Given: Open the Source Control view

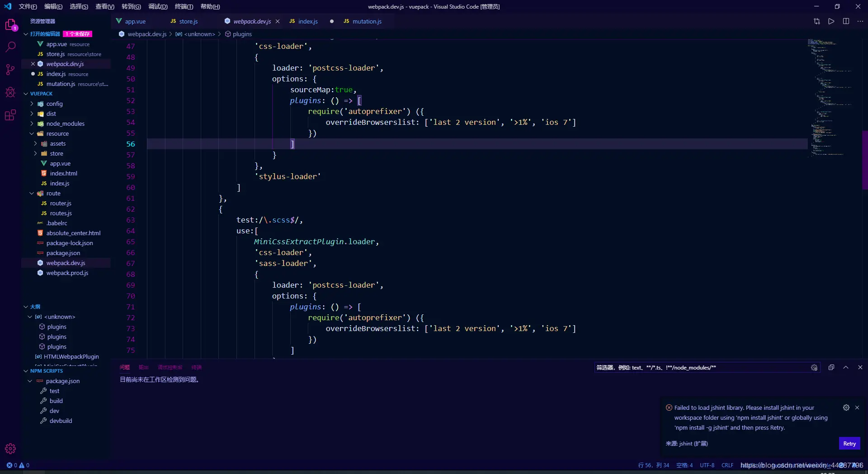Looking at the screenshot, I should pos(10,69).
